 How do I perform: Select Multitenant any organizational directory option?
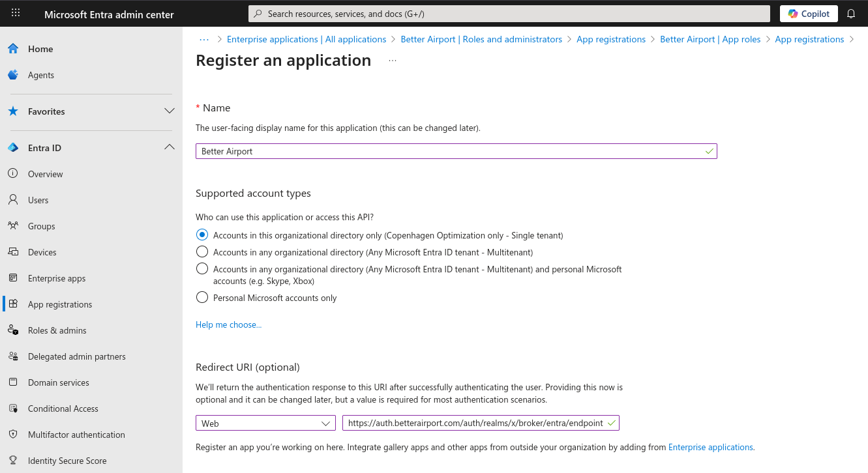(202, 252)
